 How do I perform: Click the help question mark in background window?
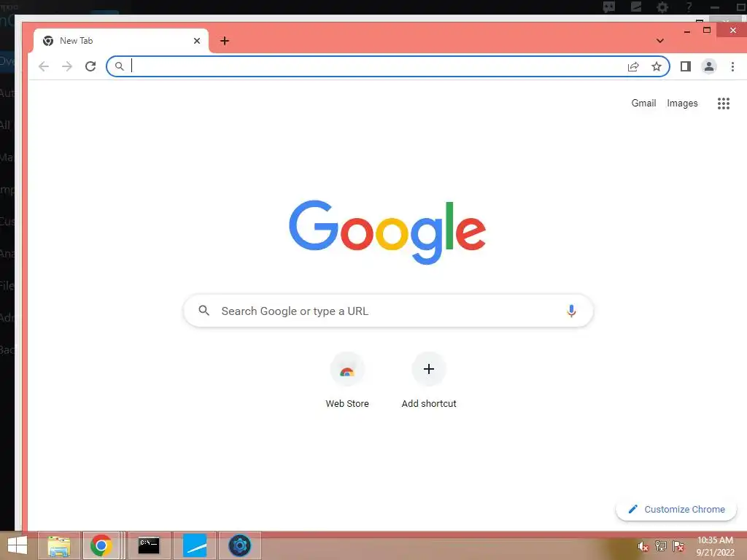(689, 7)
